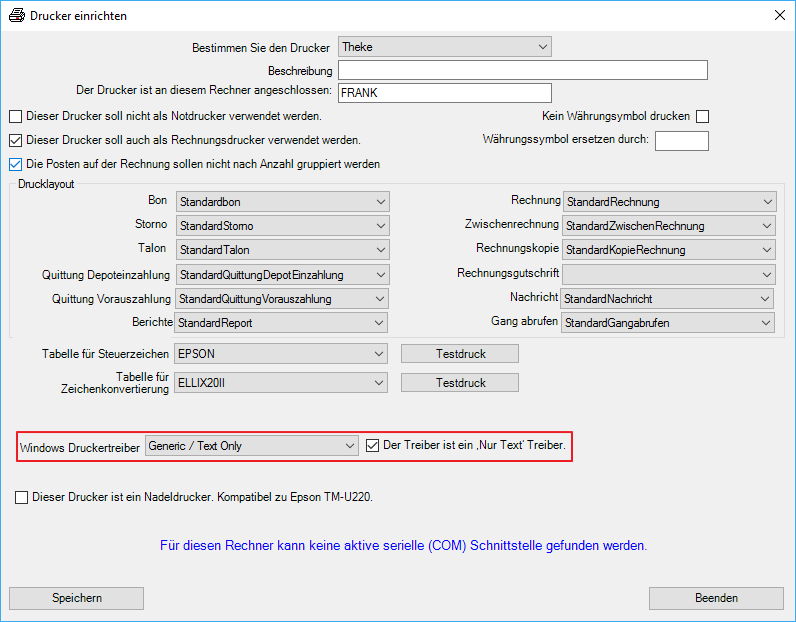The width and height of the screenshot is (796, 622).
Task: Open the Tabelle für Steuerzeichen dropdown
Action: click(x=282, y=353)
